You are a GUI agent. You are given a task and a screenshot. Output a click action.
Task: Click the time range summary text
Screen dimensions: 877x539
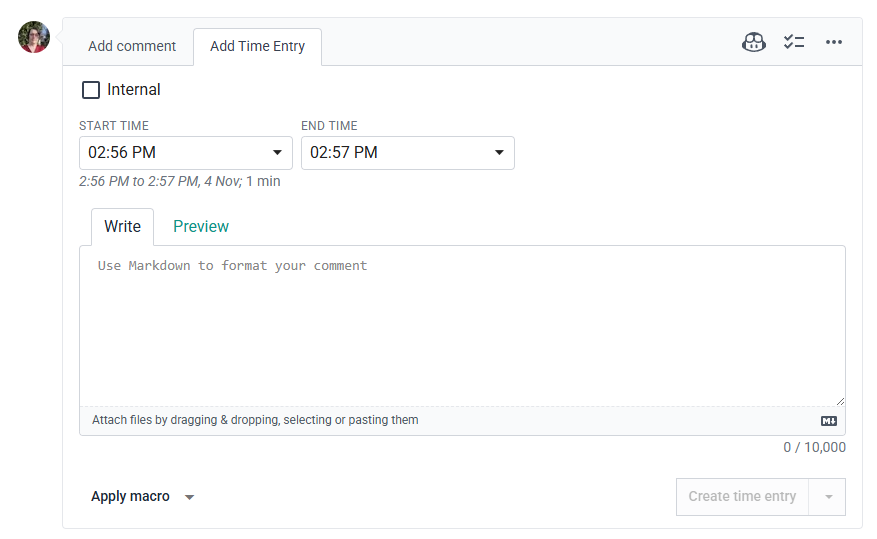[x=180, y=182]
